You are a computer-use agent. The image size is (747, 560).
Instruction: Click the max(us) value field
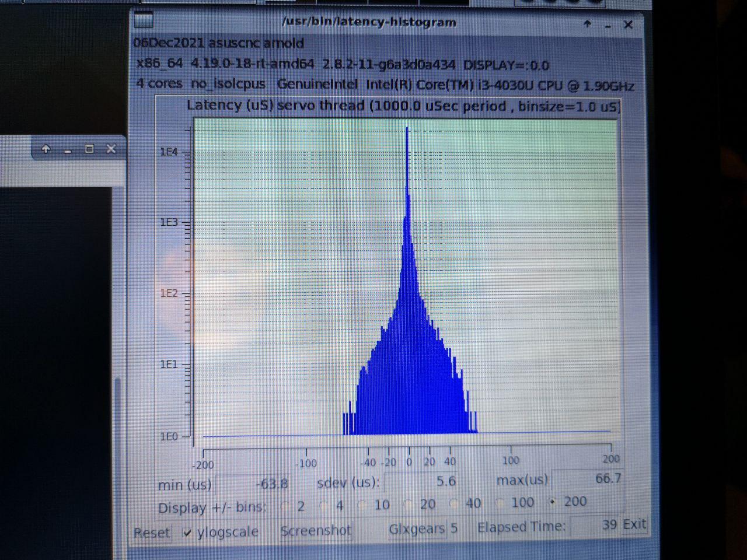pos(588,479)
